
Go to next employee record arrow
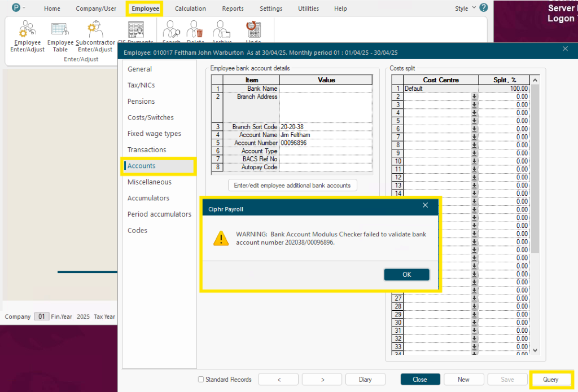pos(322,380)
